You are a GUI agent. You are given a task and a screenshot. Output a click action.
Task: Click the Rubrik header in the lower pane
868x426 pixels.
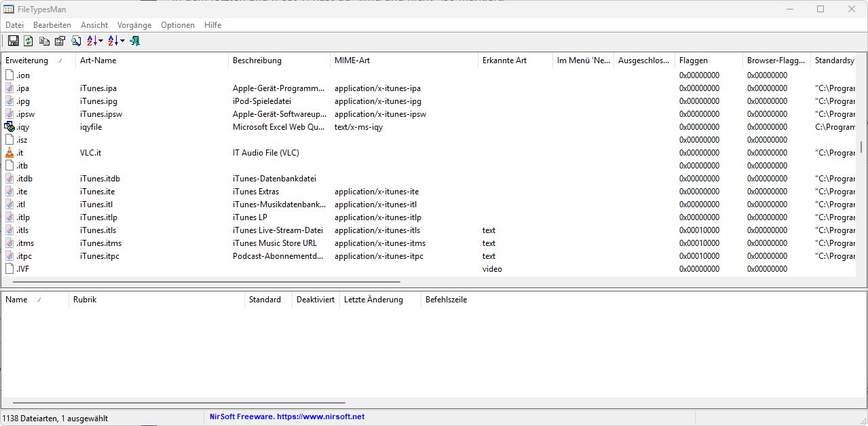pyautogui.click(x=157, y=300)
